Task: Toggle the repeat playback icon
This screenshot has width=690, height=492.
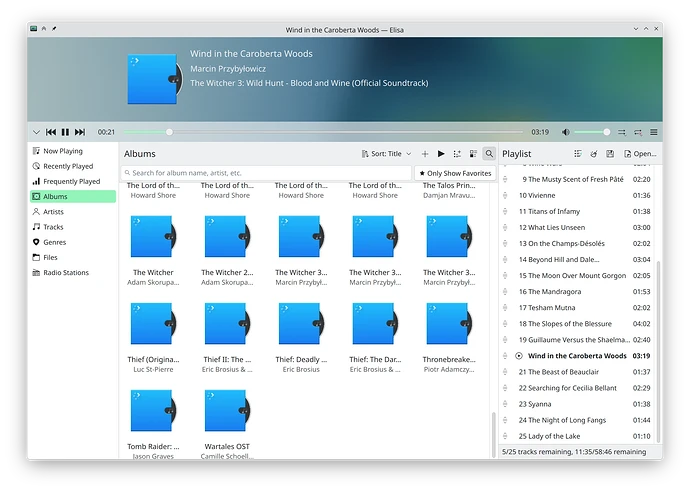Action: tap(638, 132)
